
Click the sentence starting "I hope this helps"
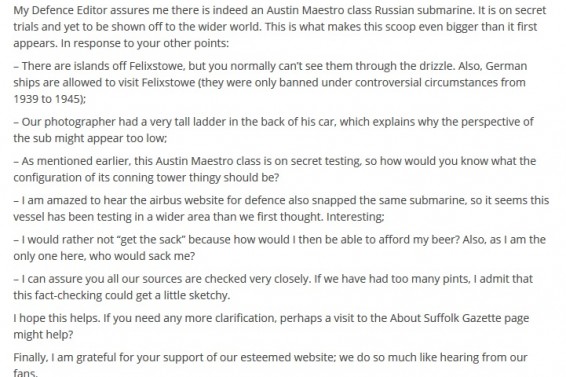click(271, 326)
